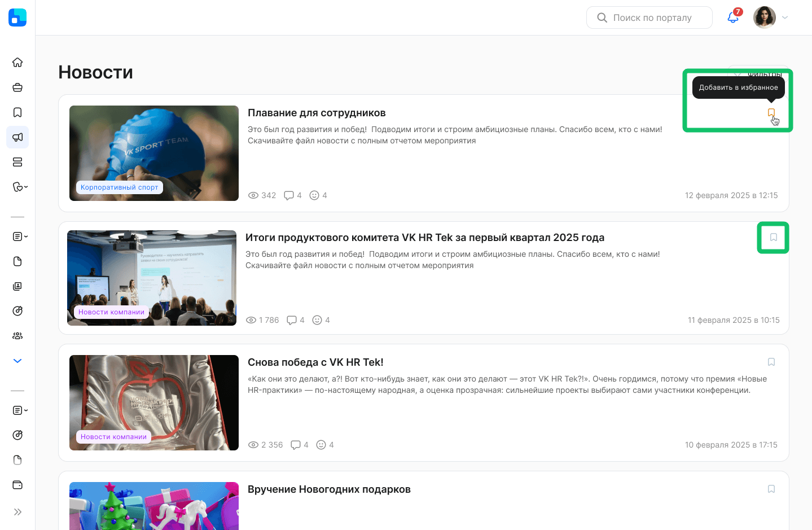Screen dimensions: 812x530
Task: Click the date "11 февраля 2025 в 10:15"
Action: point(734,320)
